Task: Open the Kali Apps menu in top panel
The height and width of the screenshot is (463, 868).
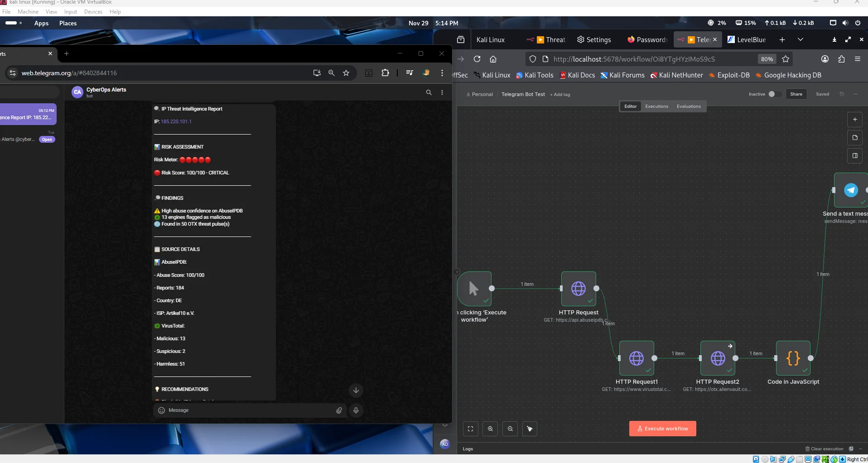Action: [41, 23]
